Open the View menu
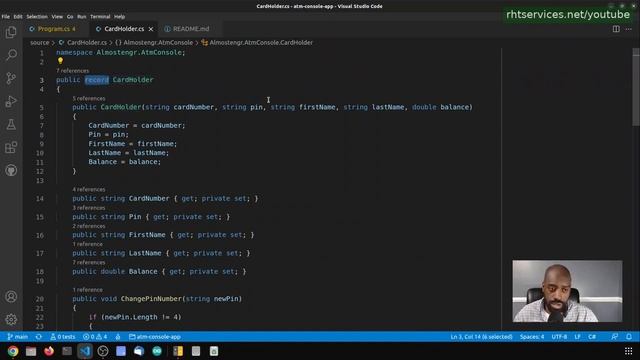The image size is (640, 360). pos(57,17)
